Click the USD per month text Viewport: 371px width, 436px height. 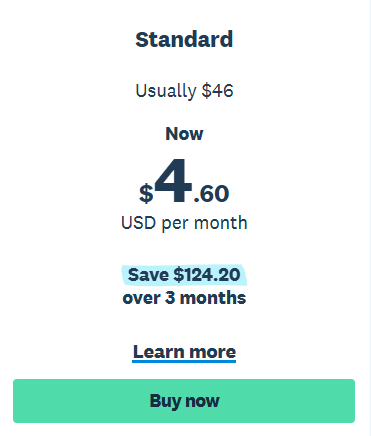click(x=184, y=223)
